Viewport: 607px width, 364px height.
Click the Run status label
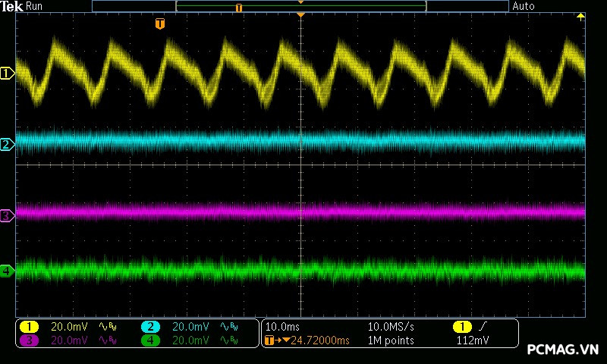point(35,6)
